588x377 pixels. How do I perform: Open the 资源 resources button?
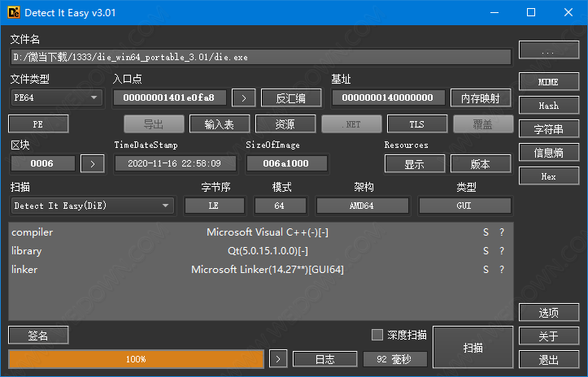(285, 124)
